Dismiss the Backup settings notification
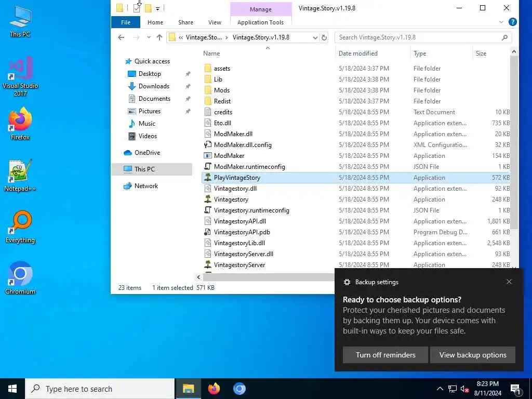The image size is (532, 399). click(x=509, y=282)
